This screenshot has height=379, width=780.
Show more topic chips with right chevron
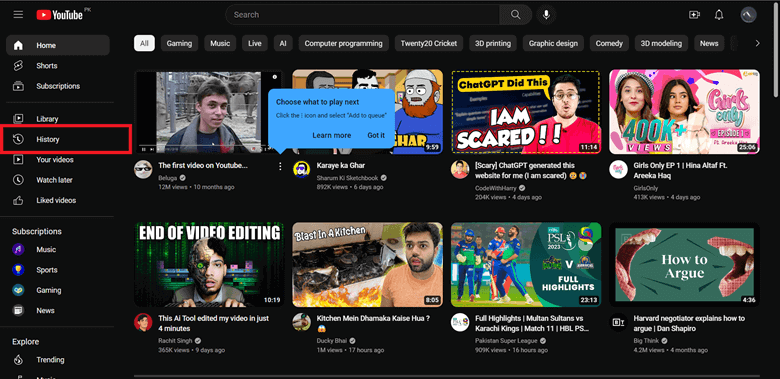click(x=757, y=43)
